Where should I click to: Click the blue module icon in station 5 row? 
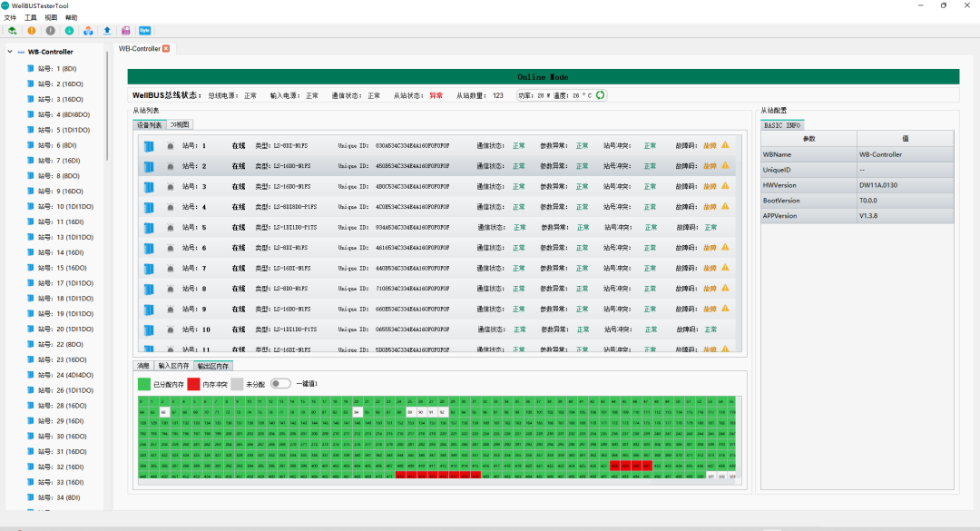pyautogui.click(x=149, y=228)
